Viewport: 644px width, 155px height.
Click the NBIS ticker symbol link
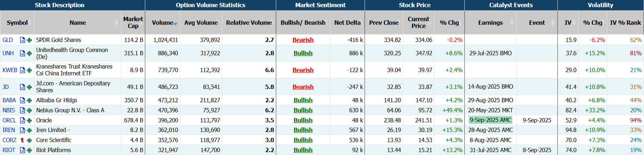pyautogui.click(x=9, y=110)
